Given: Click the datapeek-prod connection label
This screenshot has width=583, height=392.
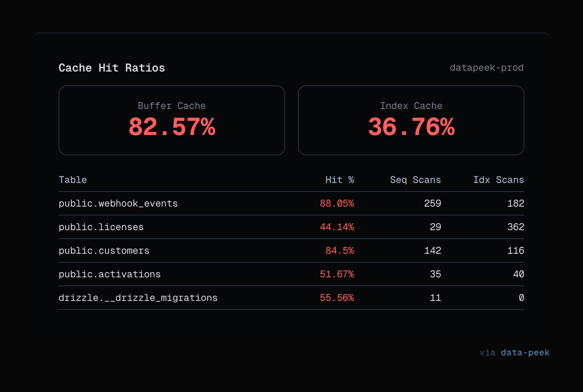Looking at the screenshot, I should click(x=486, y=68).
